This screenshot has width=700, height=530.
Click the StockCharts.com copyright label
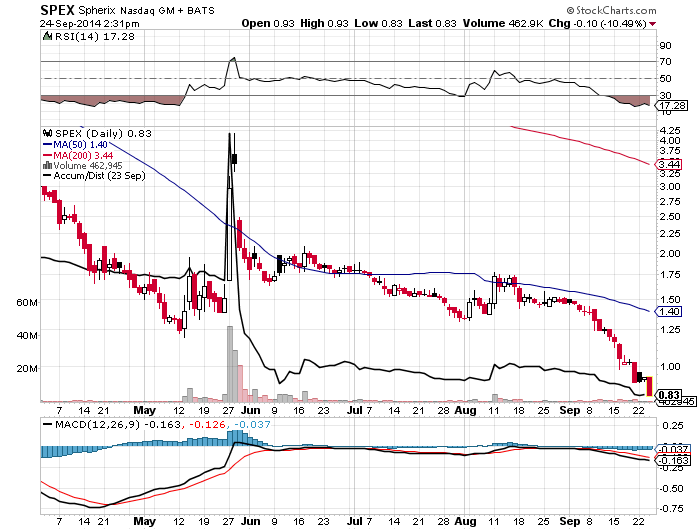coord(612,10)
